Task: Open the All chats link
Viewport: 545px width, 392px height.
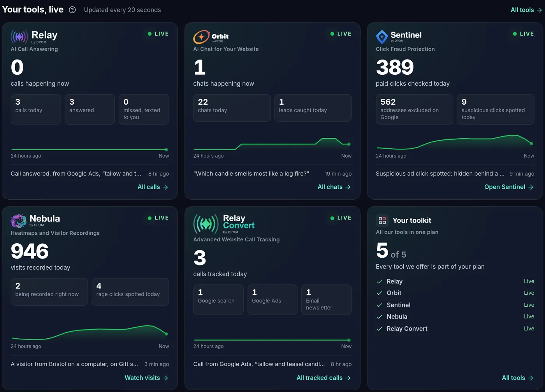Action: tap(334, 187)
